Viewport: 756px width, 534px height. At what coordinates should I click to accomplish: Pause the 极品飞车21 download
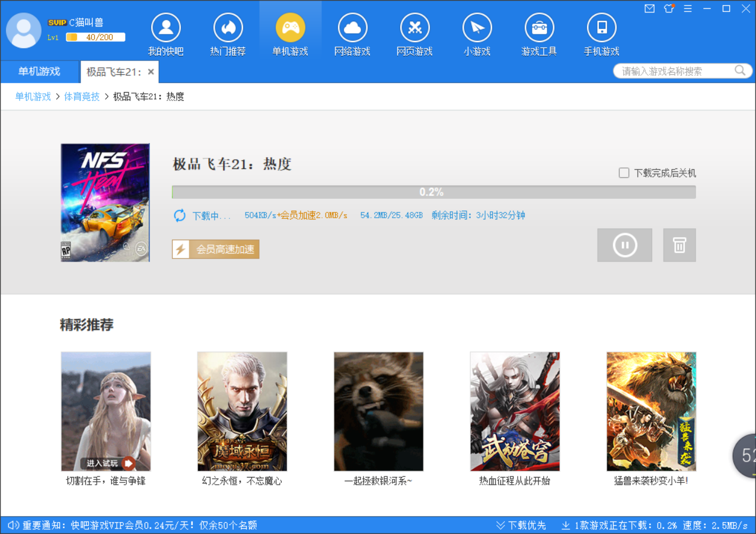pyautogui.click(x=624, y=244)
